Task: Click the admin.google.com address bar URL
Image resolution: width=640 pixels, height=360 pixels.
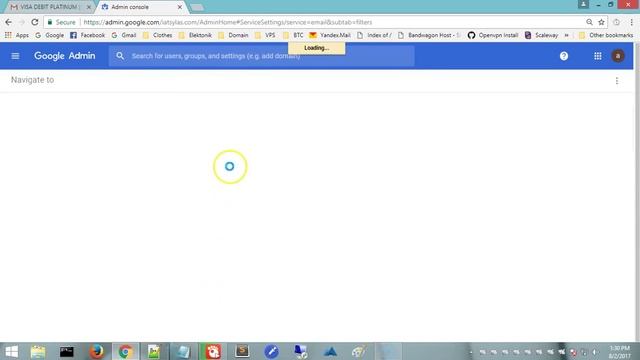Action: (x=228, y=22)
